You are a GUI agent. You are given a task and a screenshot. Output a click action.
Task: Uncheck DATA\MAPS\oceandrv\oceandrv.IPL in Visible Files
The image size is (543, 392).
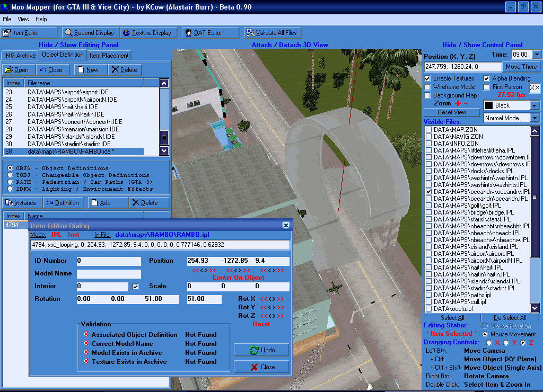click(428, 192)
